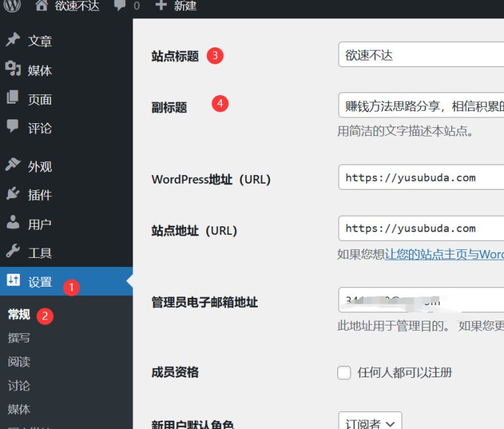This screenshot has height=429, width=504.
Task: Open the 设置 settings menu
Action: (39, 281)
